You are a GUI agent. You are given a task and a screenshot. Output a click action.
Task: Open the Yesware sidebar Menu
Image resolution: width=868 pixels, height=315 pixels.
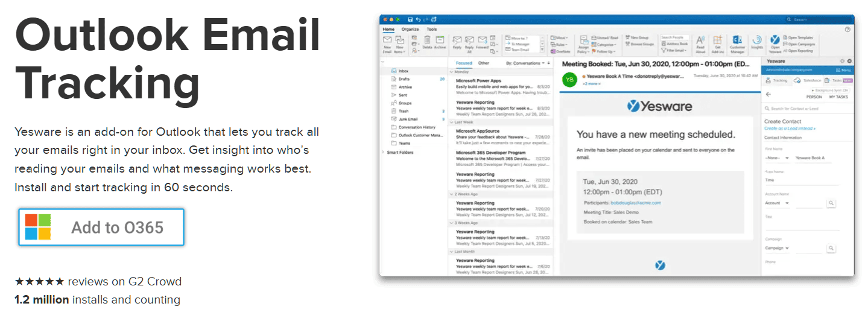[842, 71]
